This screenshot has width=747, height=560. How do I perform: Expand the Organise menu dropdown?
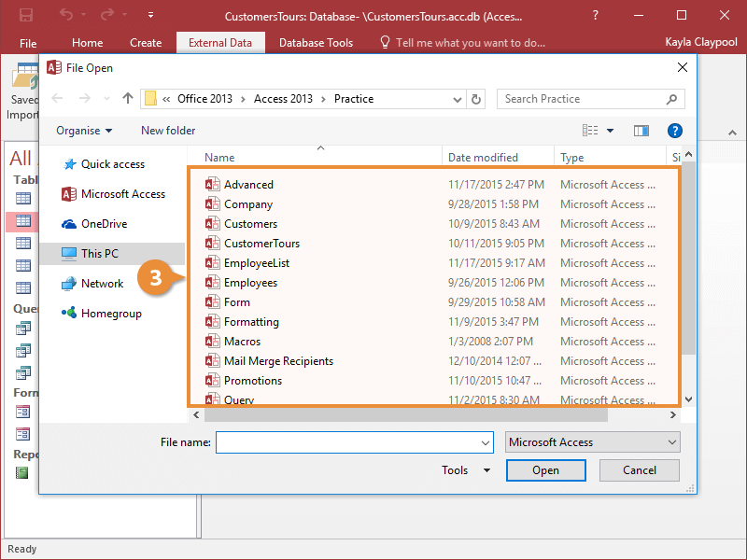point(84,131)
